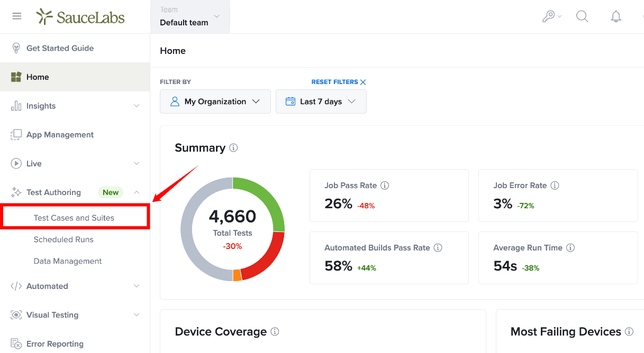Click info icon beside Average Run Time
The height and width of the screenshot is (353, 644).
tap(570, 248)
